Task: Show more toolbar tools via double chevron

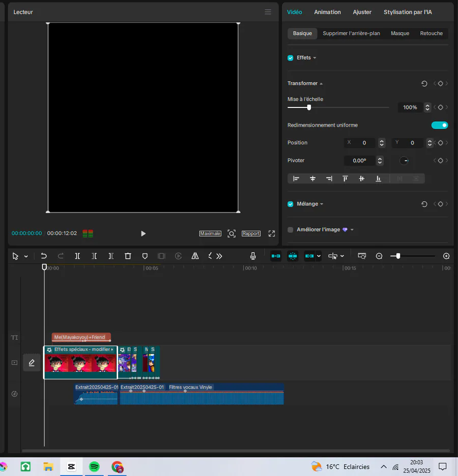Action: 219,256
